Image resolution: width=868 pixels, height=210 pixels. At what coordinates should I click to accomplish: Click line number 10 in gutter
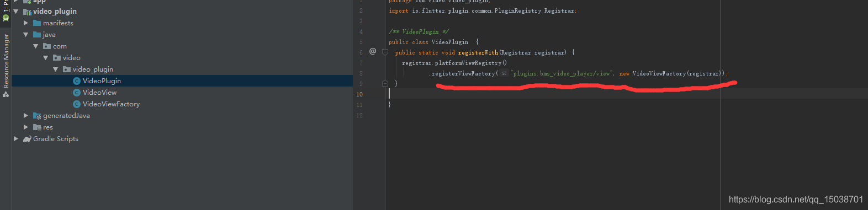click(x=359, y=94)
